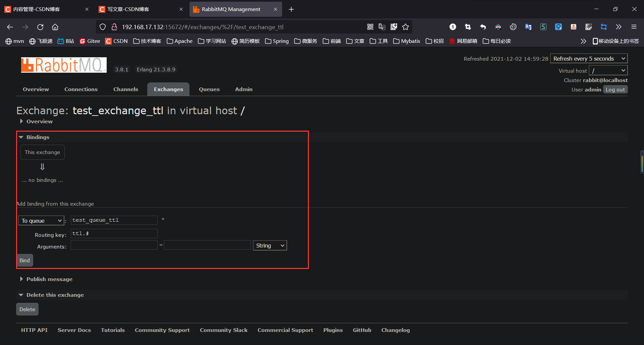Screen dimensions: 644x345
Task: Go back with the browser back arrow
Action: pyautogui.click(x=10, y=27)
